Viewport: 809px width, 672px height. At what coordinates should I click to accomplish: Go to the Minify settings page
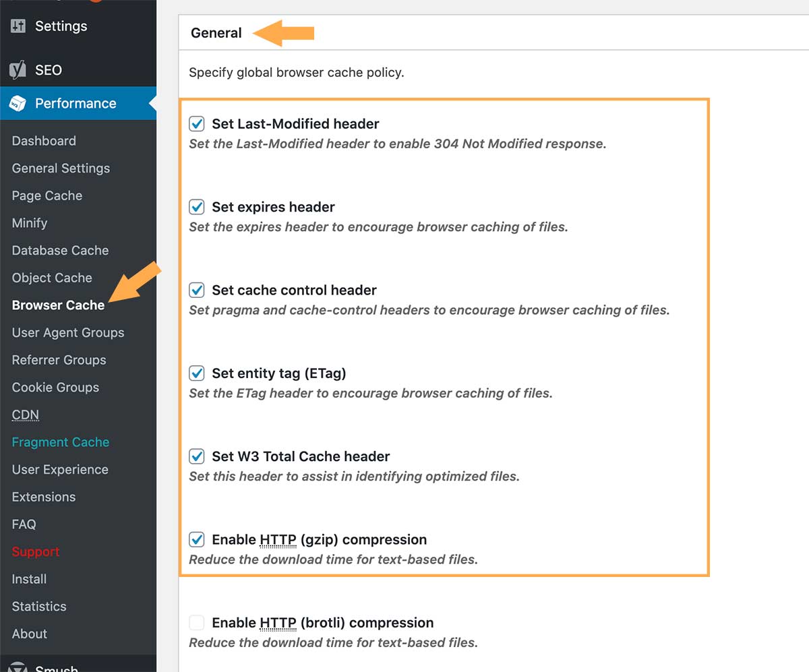click(x=30, y=223)
